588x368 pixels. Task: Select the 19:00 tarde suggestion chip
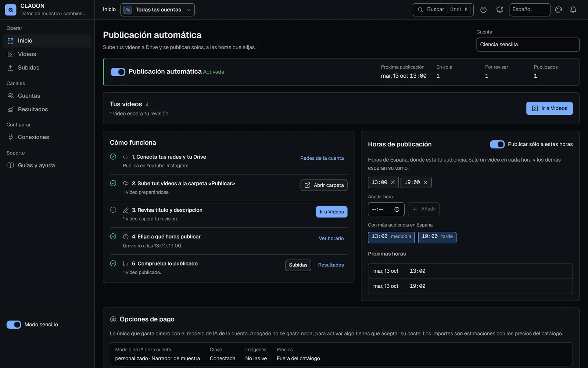pyautogui.click(x=437, y=237)
